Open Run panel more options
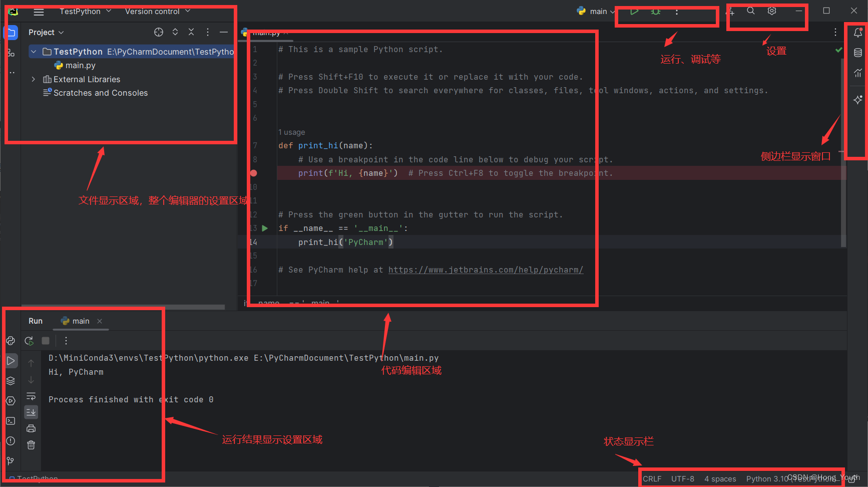The width and height of the screenshot is (868, 487). tap(66, 341)
